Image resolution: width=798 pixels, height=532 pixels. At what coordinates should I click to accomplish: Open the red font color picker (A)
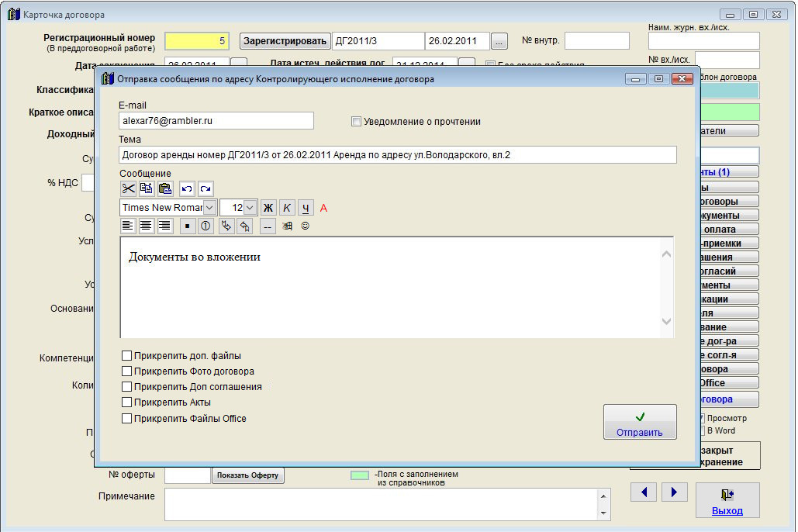(x=324, y=207)
